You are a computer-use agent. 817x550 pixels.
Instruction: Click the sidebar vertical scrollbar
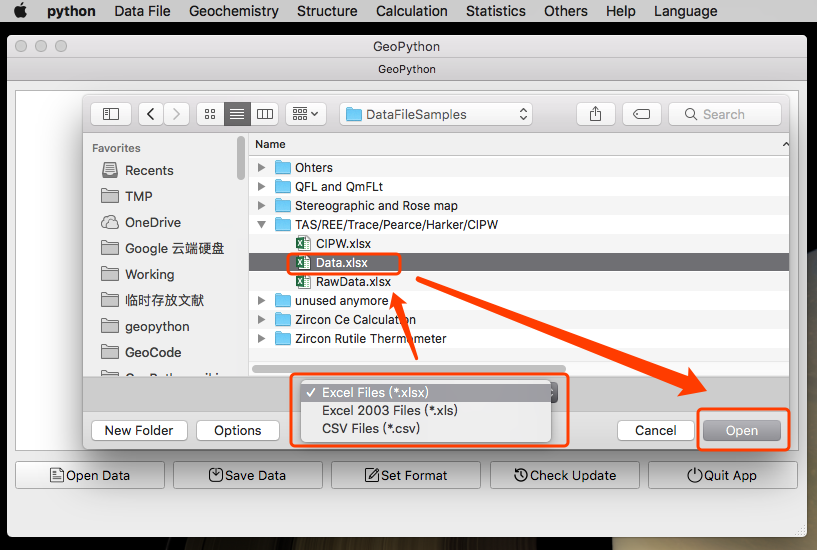(241, 158)
